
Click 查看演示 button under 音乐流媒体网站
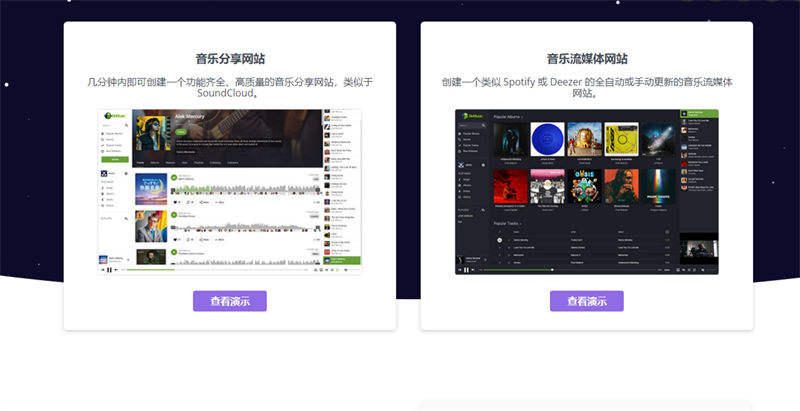(x=586, y=301)
